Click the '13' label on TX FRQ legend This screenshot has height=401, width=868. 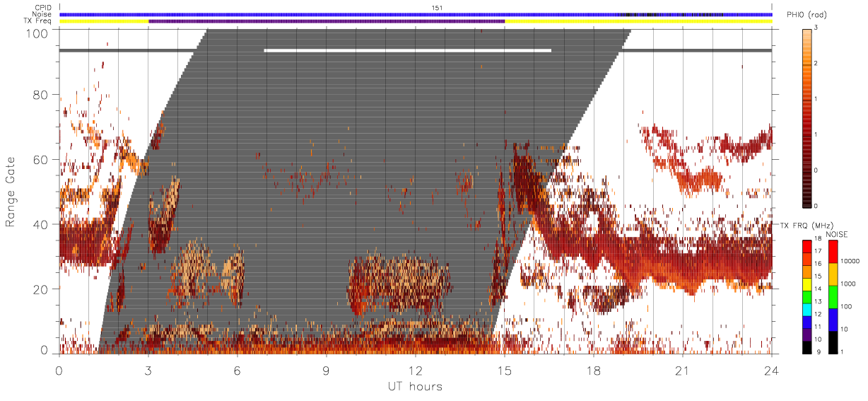817,301
